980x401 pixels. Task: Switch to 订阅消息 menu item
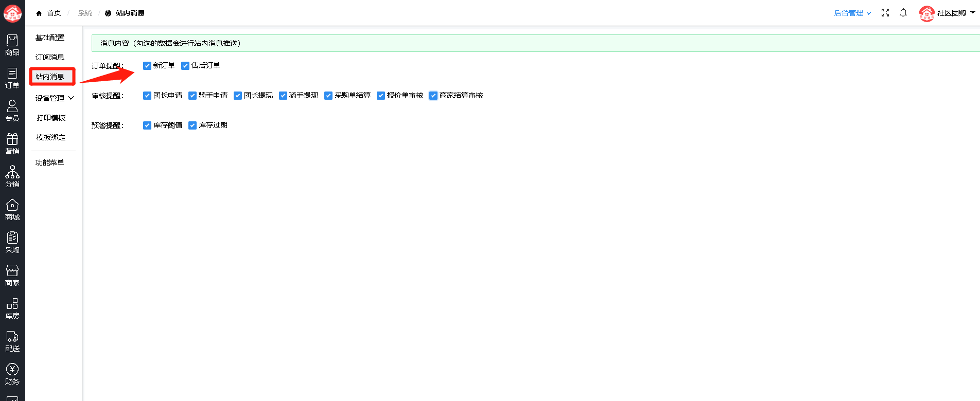pos(50,57)
